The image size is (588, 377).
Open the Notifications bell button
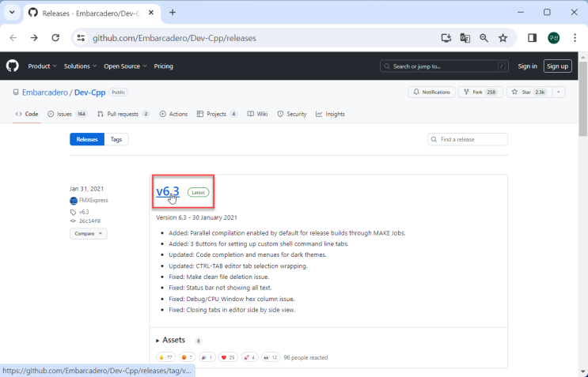tap(431, 92)
